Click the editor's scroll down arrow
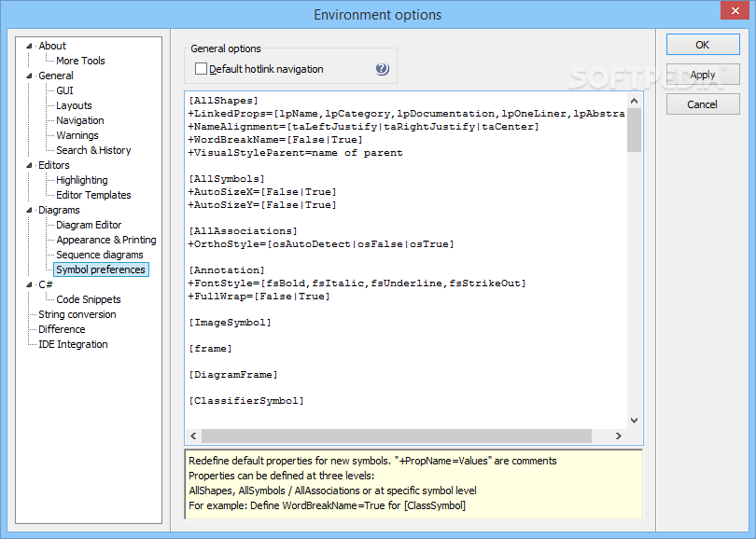 click(x=634, y=421)
